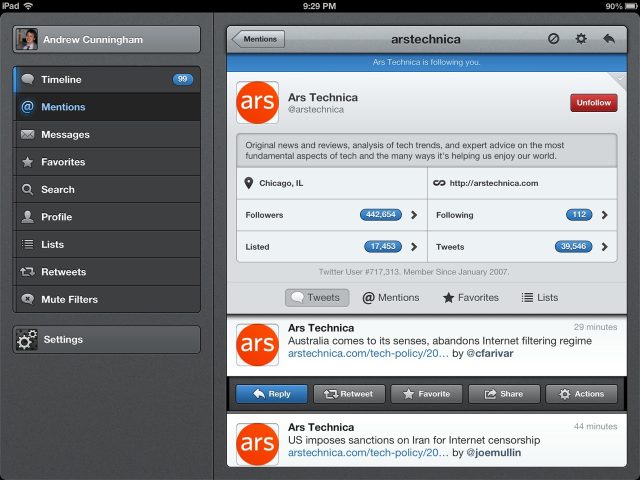
Task: Open the Timeline section
Action: [107, 80]
